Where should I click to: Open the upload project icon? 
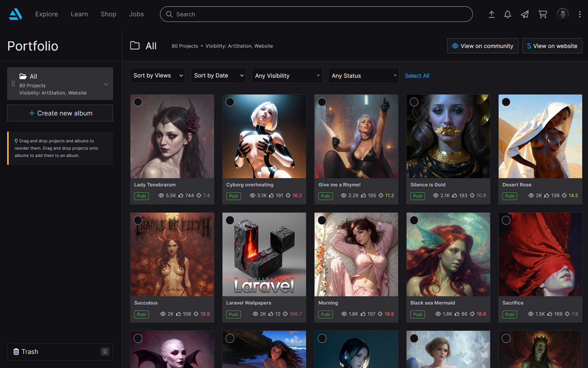click(x=491, y=14)
